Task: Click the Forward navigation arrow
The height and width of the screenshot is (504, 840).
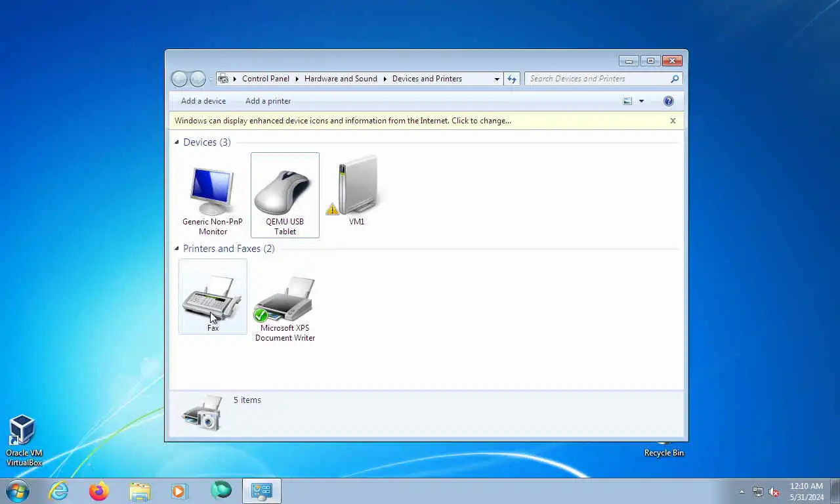Action: click(198, 79)
